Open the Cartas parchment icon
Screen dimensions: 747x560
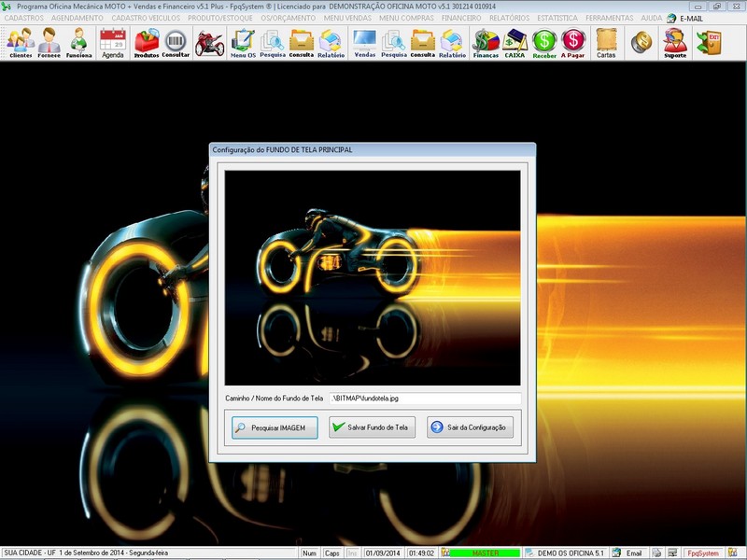(x=606, y=43)
